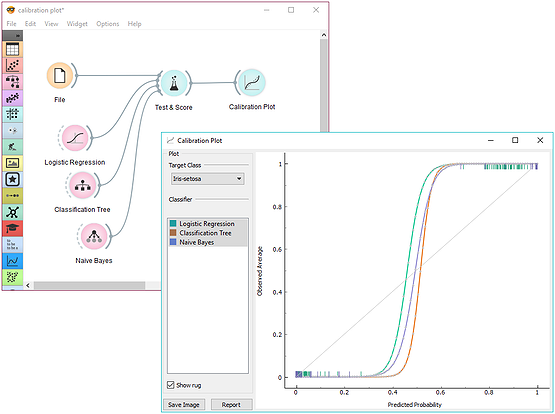The width and height of the screenshot is (555, 414).
Task: Open the teal grid-dots category in sidebar
Action: click(x=13, y=114)
